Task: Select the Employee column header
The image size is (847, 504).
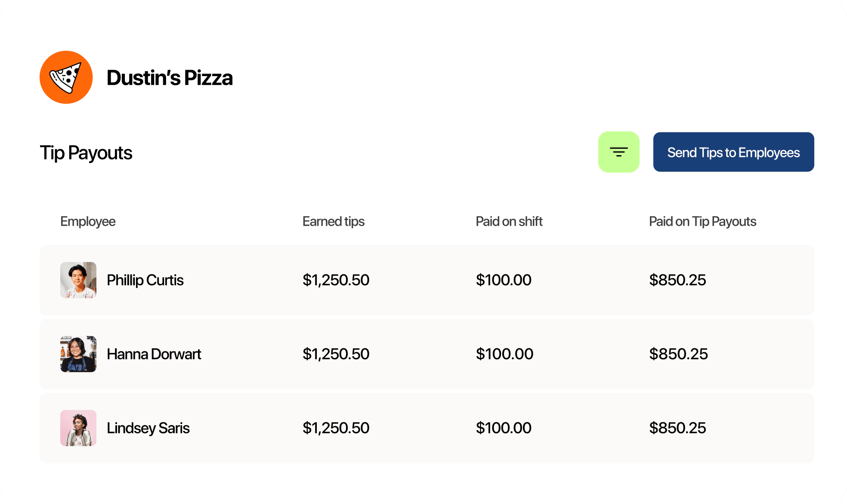Action: tap(88, 221)
